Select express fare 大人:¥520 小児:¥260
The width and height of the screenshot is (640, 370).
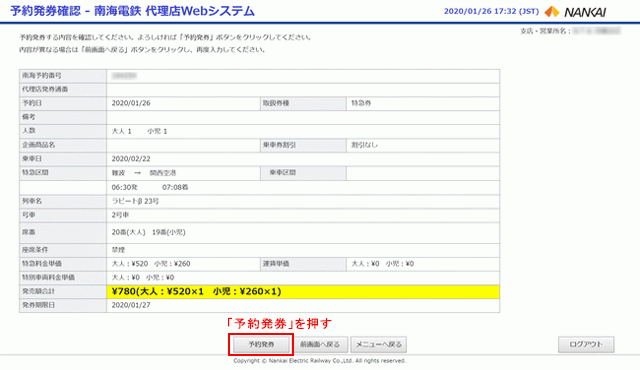pos(151,264)
